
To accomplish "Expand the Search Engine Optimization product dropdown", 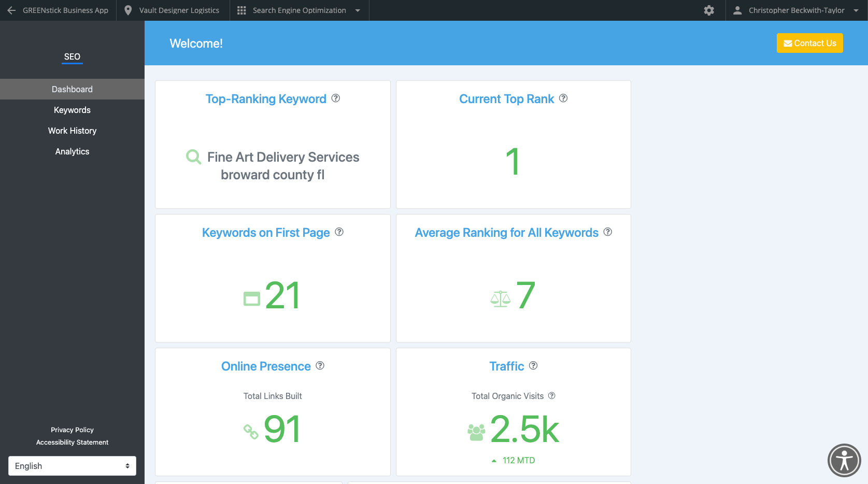I will (358, 10).
